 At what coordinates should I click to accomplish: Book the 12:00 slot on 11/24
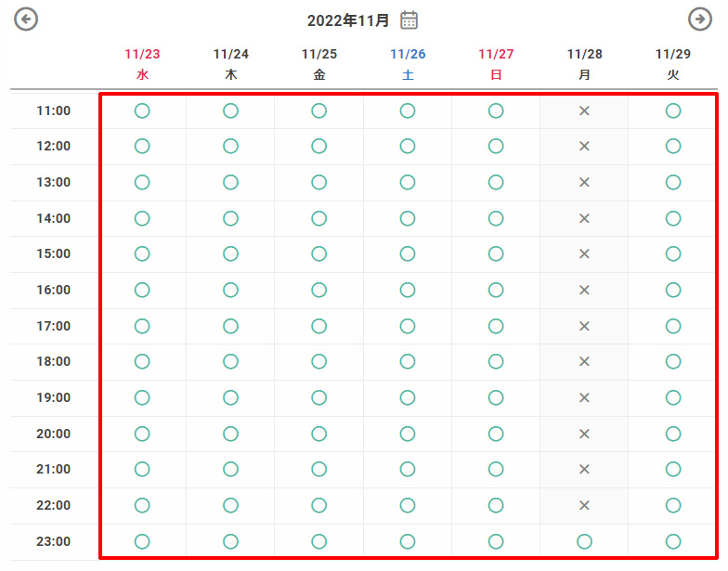pos(230,147)
